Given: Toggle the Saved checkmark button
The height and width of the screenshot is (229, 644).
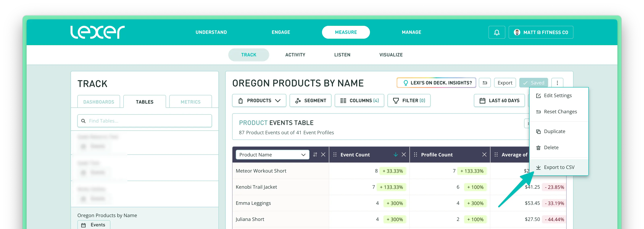Looking at the screenshot, I should click(533, 83).
